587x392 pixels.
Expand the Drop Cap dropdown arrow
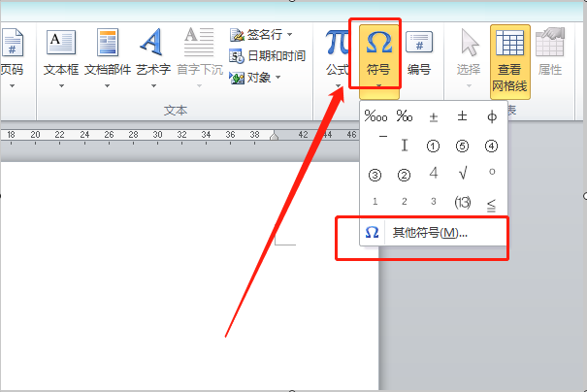click(x=199, y=86)
